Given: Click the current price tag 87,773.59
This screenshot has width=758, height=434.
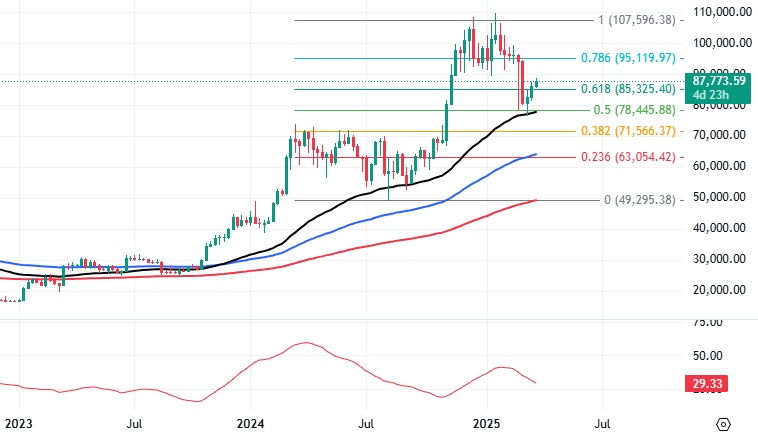Looking at the screenshot, I should [x=718, y=81].
